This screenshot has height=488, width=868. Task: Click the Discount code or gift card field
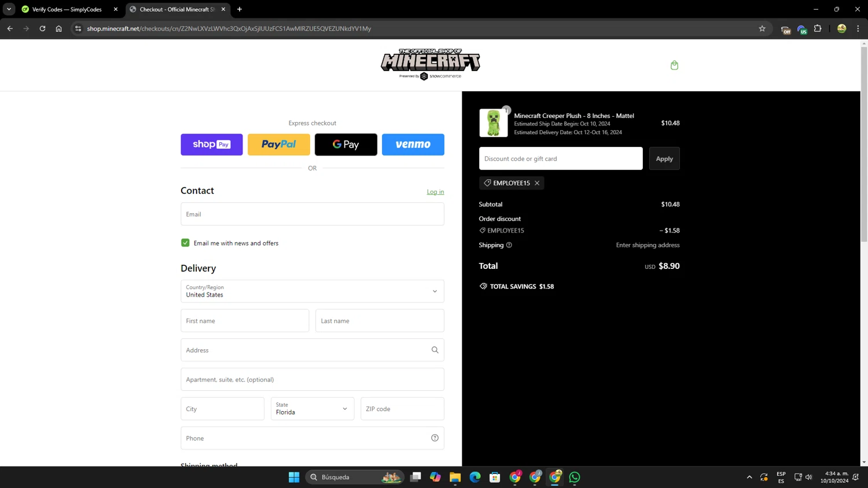point(561,158)
